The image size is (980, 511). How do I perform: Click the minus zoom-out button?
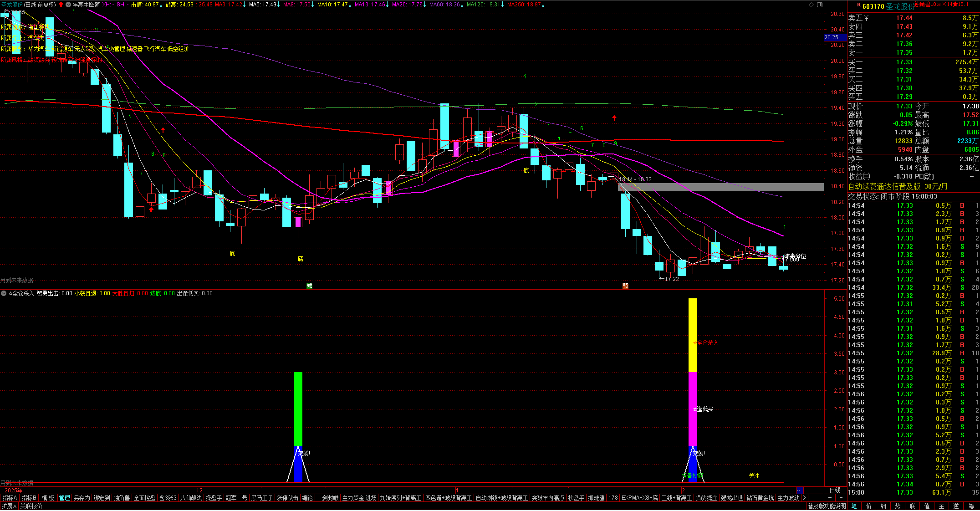(840, 498)
